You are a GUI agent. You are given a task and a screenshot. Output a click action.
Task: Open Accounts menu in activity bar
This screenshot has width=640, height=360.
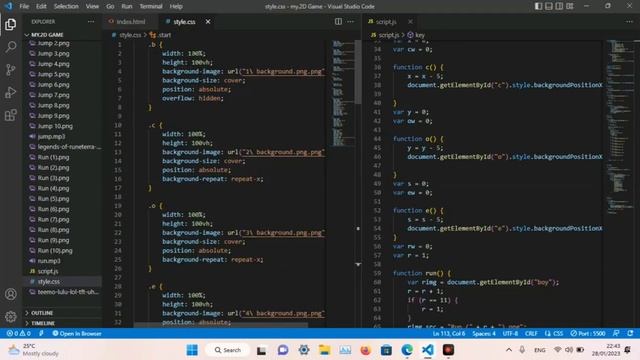click(11, 294)
